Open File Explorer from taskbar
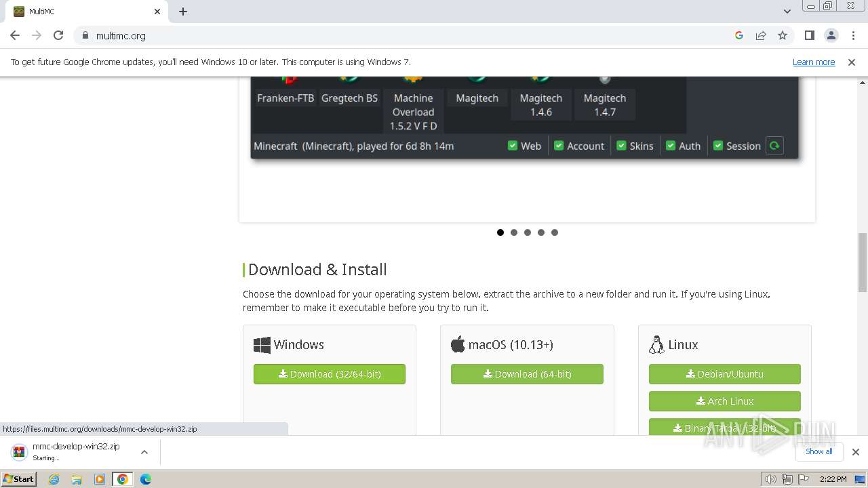This screenshot has height=488, width=868. point(77,479)
